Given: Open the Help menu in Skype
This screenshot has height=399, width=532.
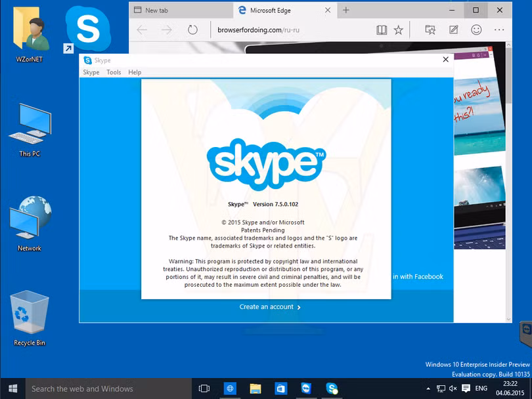Looking at the screenshot, I should [x=135, y=72].
